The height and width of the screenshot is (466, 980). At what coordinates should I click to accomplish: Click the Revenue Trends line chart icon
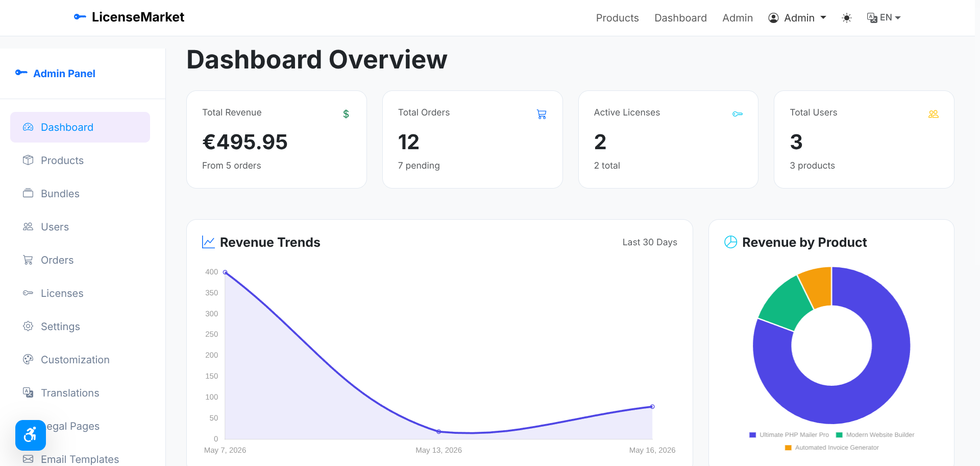[208, 242]
